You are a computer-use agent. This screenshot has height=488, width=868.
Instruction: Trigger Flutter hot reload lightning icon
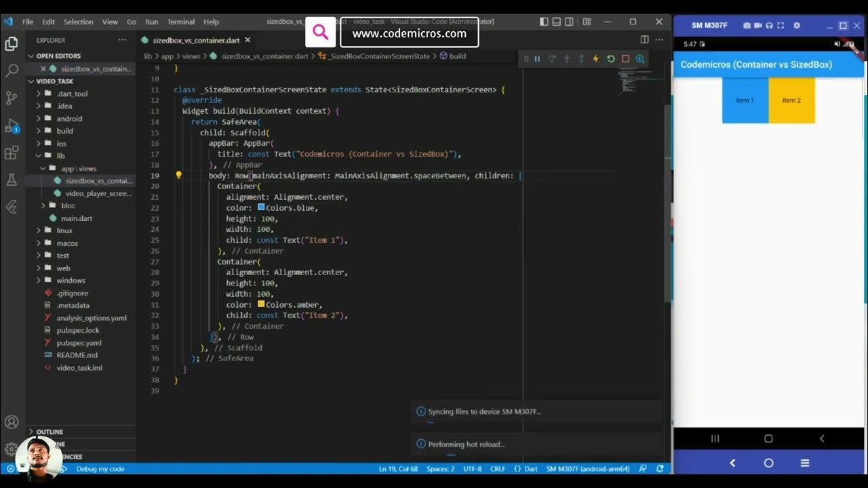click(x=596, y=59)
